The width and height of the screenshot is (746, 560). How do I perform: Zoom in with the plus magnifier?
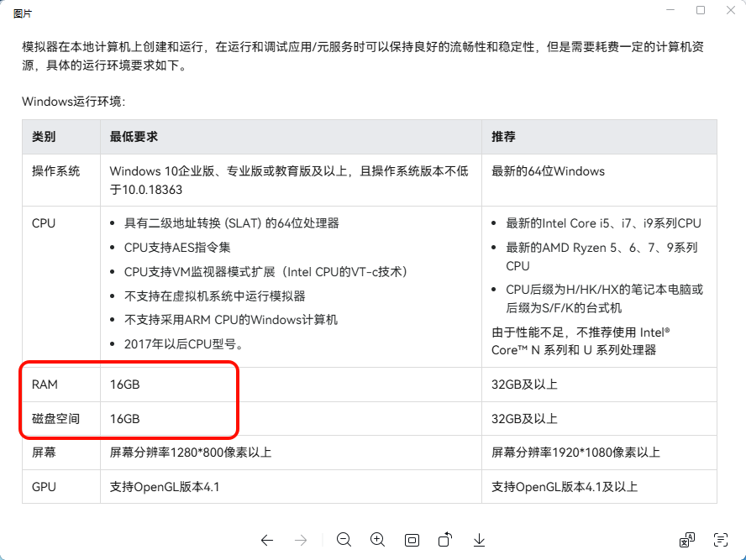pos(377,540)
